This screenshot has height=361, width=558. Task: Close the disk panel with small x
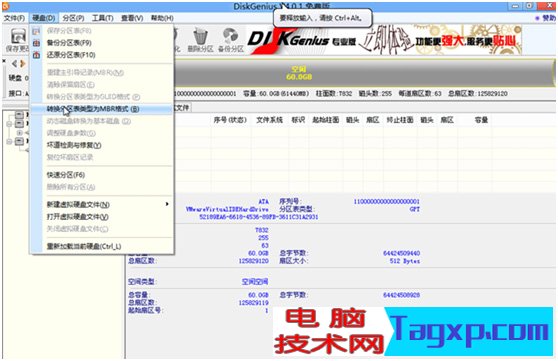4,61
